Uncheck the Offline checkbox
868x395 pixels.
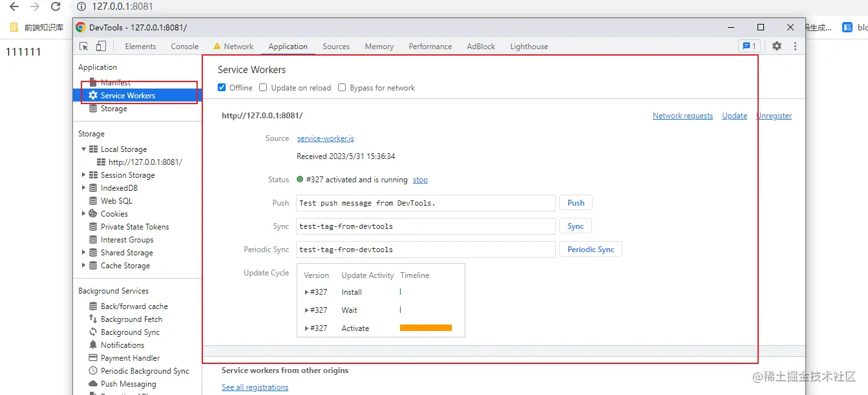point(222,87)
